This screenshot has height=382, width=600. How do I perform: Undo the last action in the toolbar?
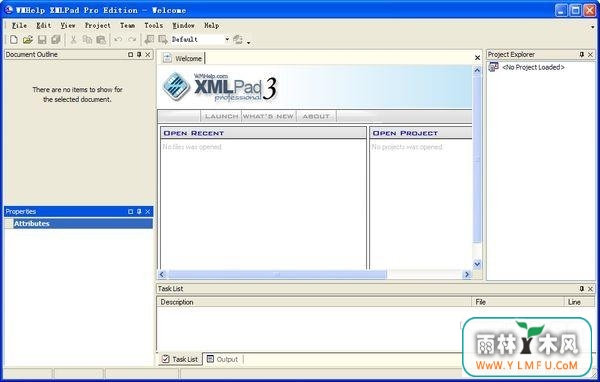pyautogui.click(x=118, y=39)
